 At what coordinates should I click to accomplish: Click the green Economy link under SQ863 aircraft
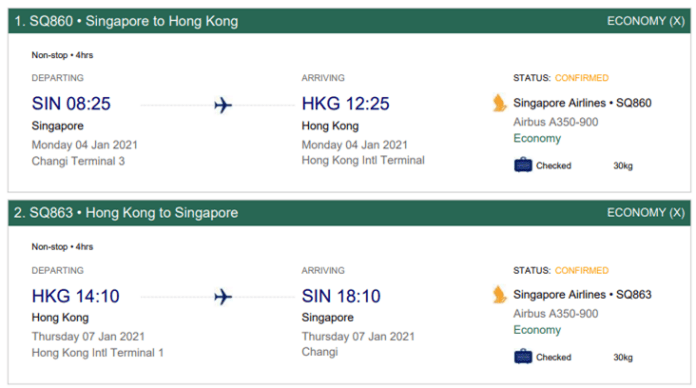tap(537, 330)
